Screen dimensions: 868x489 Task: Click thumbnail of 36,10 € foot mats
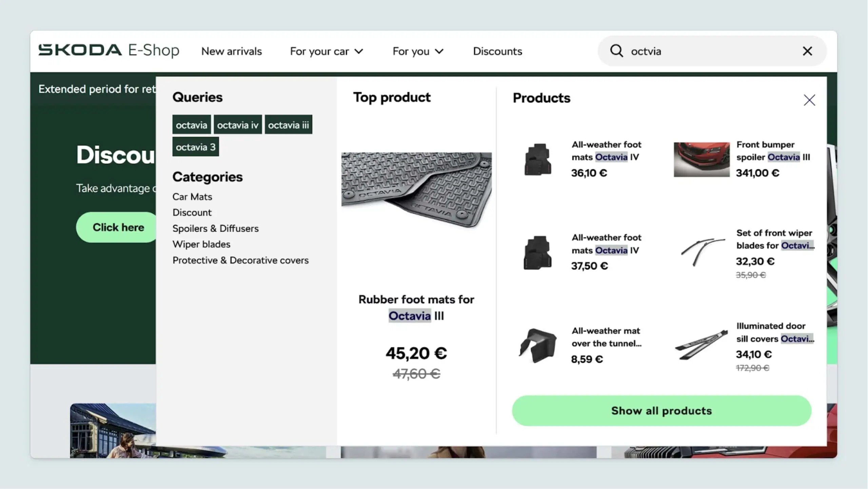[x=537, y=159]
